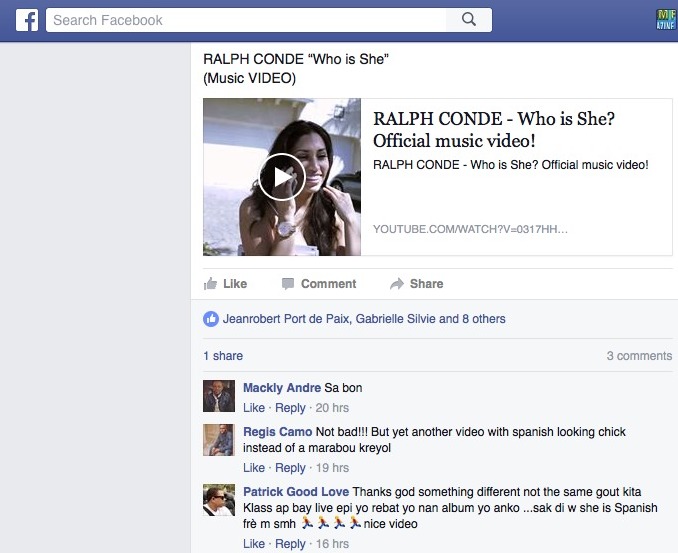678x553 pixels.
Task: Open the profile picture in top bar
Action: (665, 19)
